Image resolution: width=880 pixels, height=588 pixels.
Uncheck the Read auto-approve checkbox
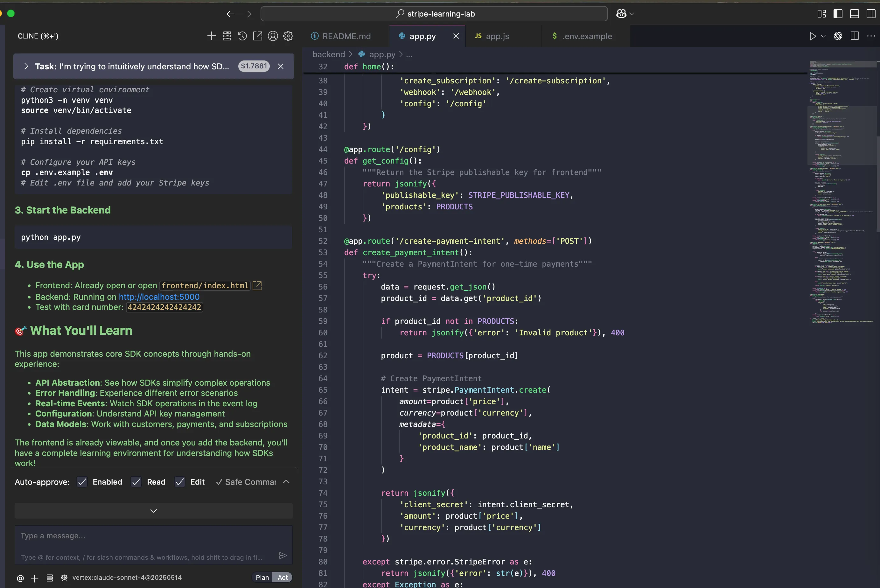[136, 482]
